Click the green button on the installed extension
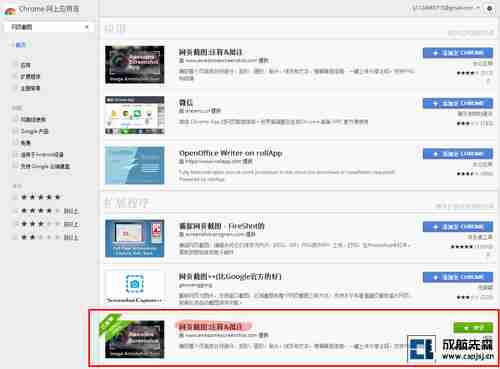The image size is (500, 369). pos(473,327)
